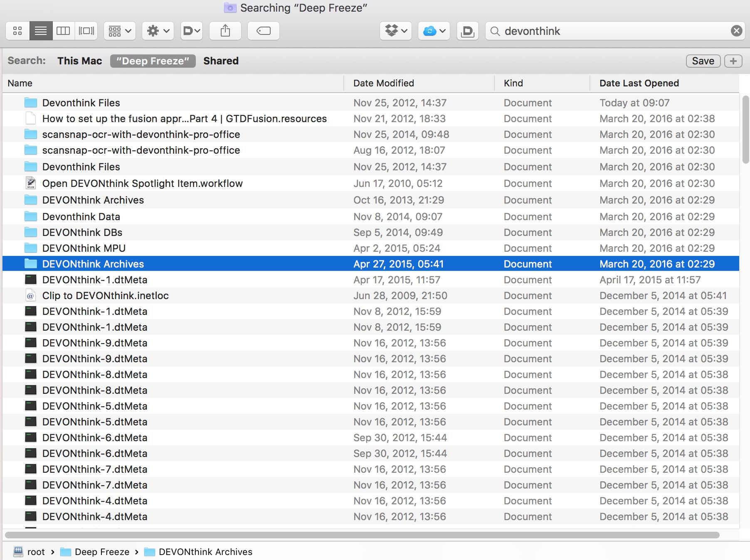The width and height of the screenshot is (750, 560).
Task: Select the first DEVONthink-8.dtMeta file icon
Action: [31, 374]
